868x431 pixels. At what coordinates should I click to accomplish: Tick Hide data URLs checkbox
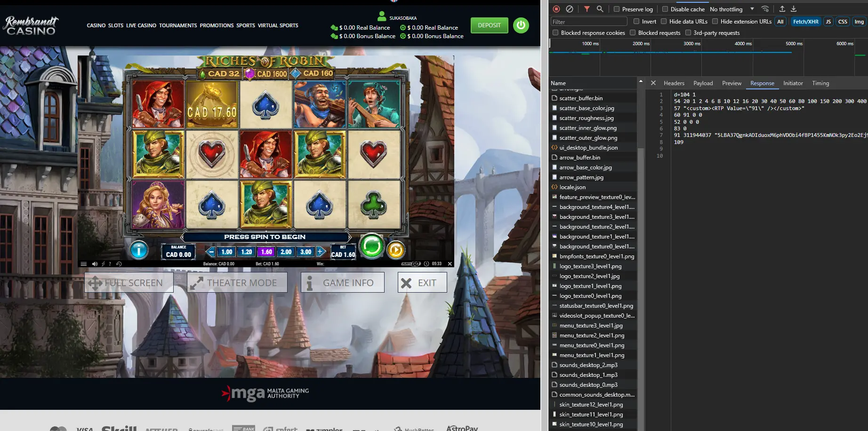click(664, 21)
